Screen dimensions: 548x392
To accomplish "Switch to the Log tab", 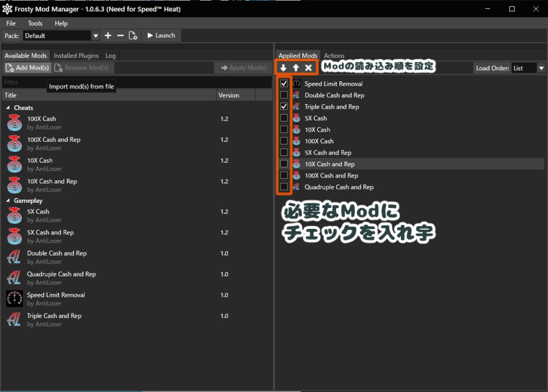I will pyautogui.click(x=110, y=56).
